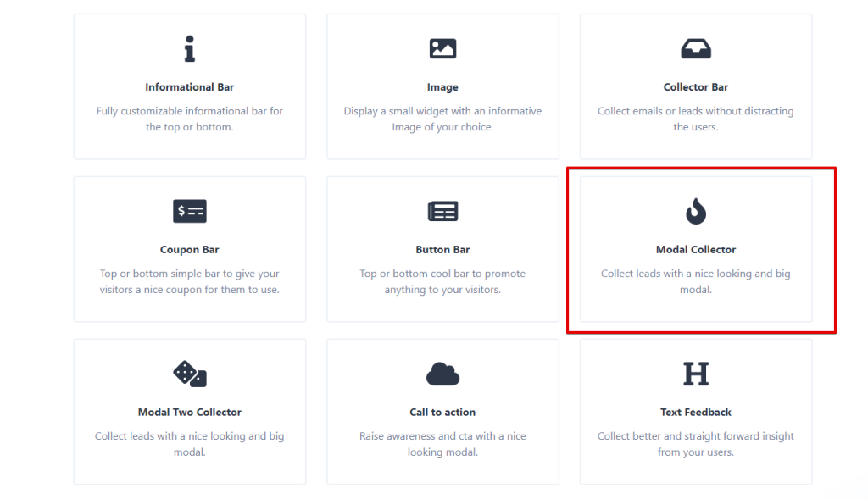Click the cloud icon for Call to action
This screenshot has height=499, width=868.
pos(442,374)
